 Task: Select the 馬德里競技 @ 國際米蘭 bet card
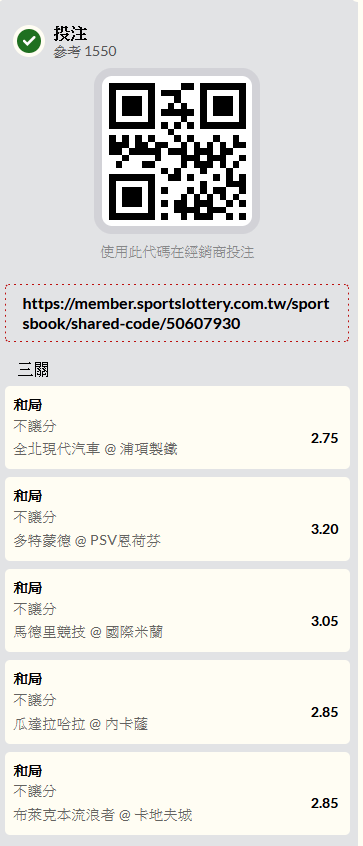177,610
